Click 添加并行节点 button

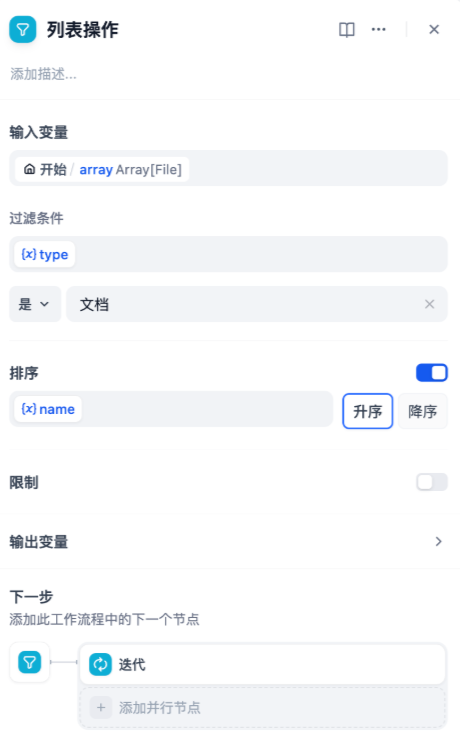pos(262,707)
